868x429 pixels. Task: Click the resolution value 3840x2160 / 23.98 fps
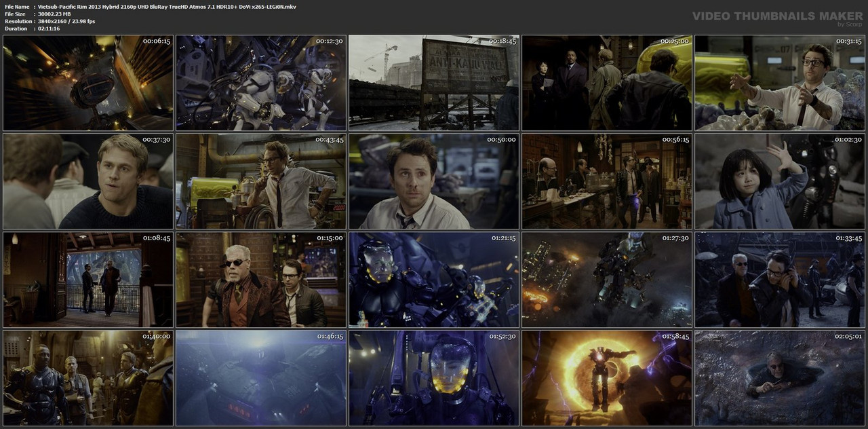pyautogui.click(x=66, y=22)
